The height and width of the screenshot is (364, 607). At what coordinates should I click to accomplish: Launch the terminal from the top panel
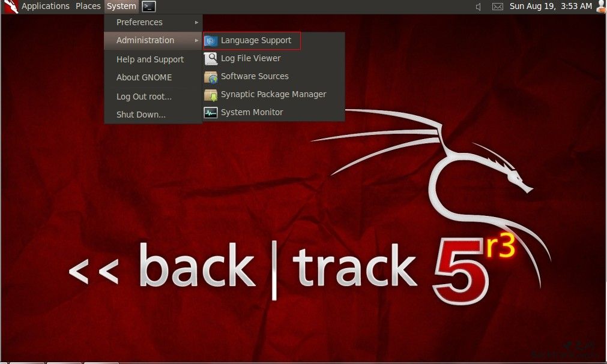coord(148,6)
